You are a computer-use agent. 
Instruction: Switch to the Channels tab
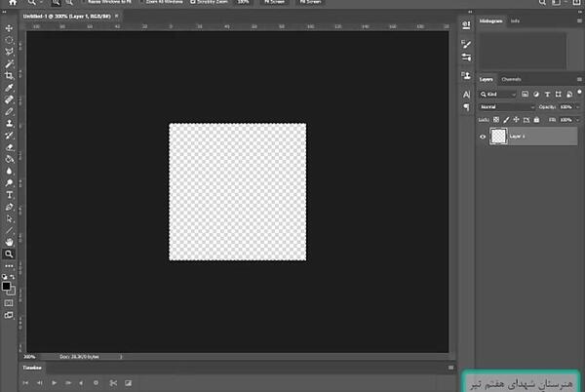tap(511, 79)
